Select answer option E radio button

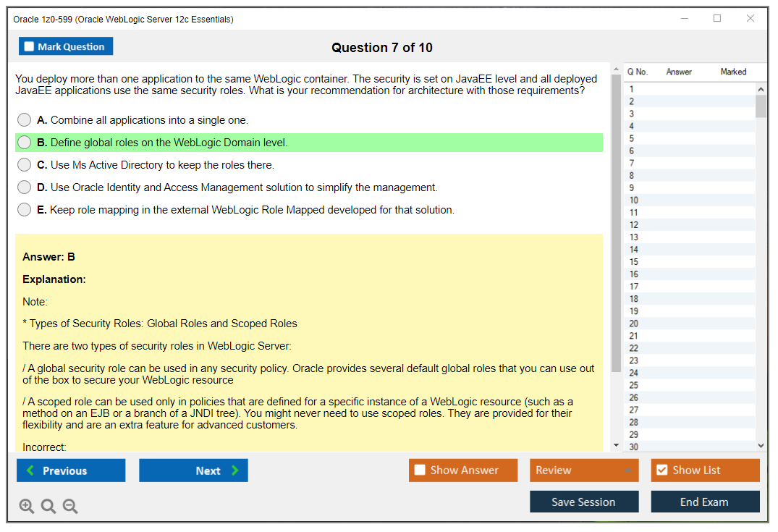(x=24, y=210)
